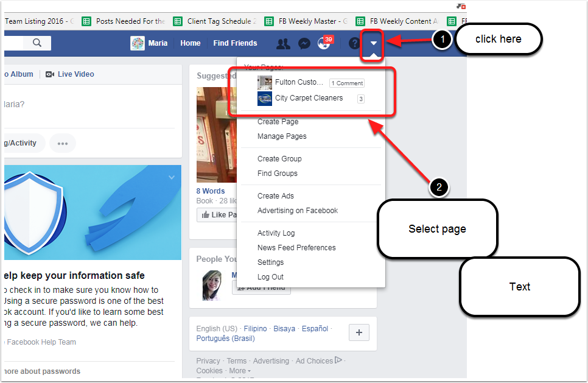Open the Advertising footer link
The width and height of the screenshot is (588, 383).
click(271, 361)
